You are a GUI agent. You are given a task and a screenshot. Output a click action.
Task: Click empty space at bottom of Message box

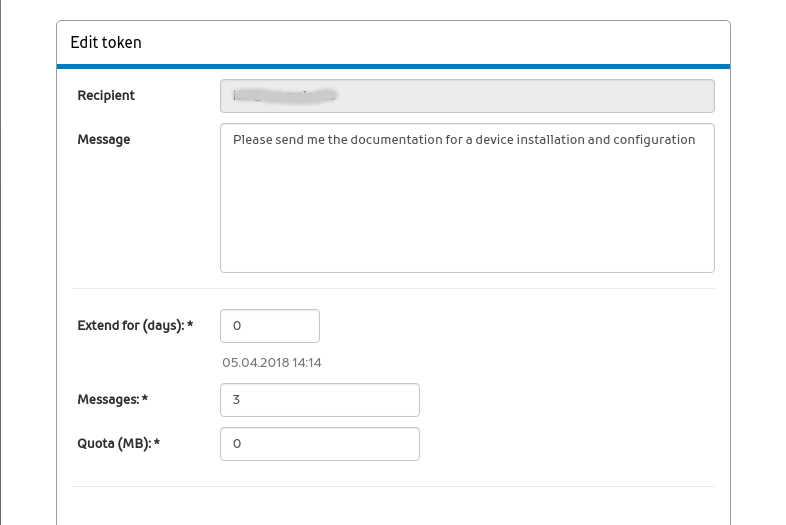(x=467, y=250)
